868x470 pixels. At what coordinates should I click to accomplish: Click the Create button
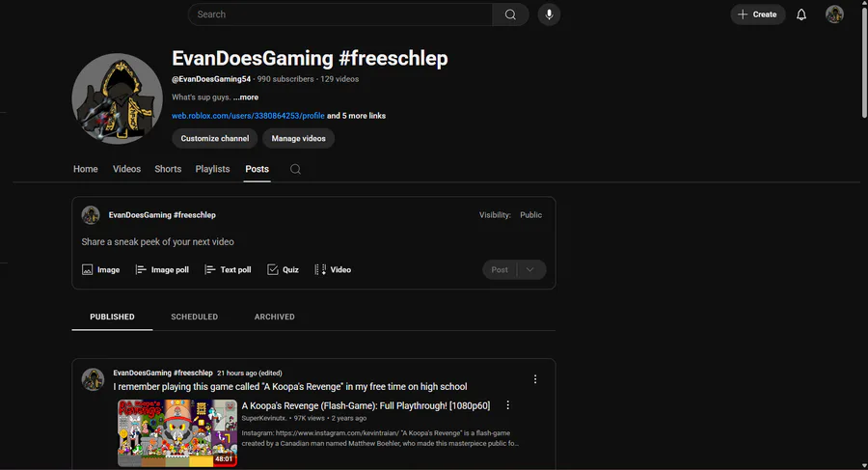(757, 14)
